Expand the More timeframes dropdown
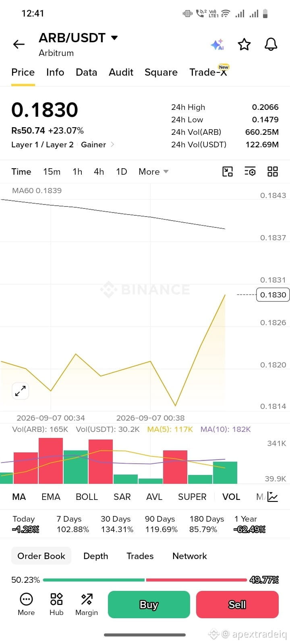 tap(153, 171)
